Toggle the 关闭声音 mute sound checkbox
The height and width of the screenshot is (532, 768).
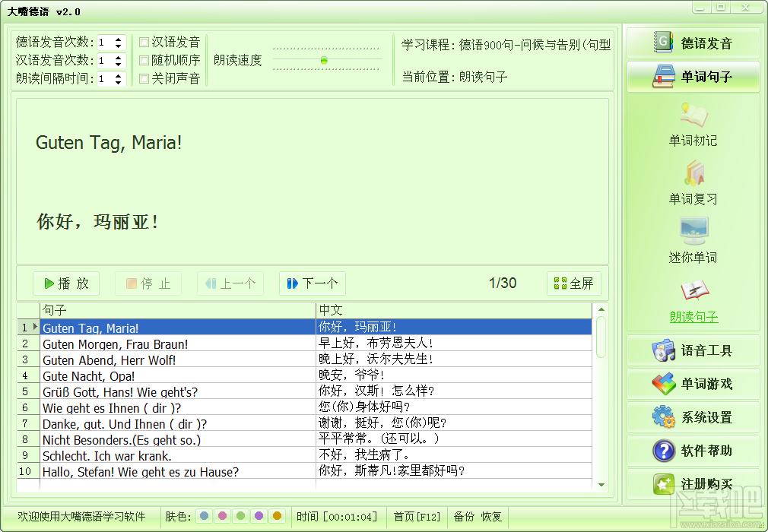144,78
